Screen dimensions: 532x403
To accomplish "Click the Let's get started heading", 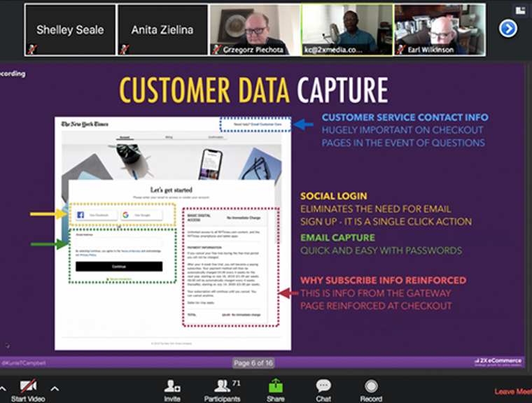I will [x=171, y=190].
